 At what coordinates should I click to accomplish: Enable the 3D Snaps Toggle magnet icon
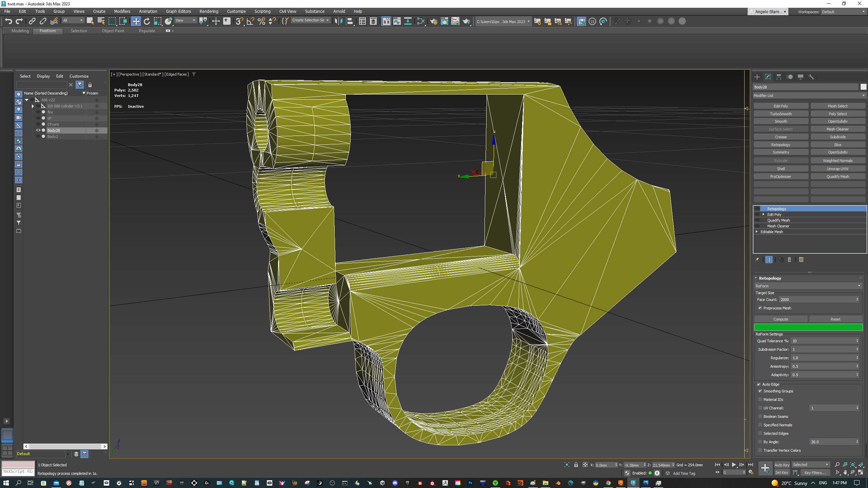[x=239, y=21]
